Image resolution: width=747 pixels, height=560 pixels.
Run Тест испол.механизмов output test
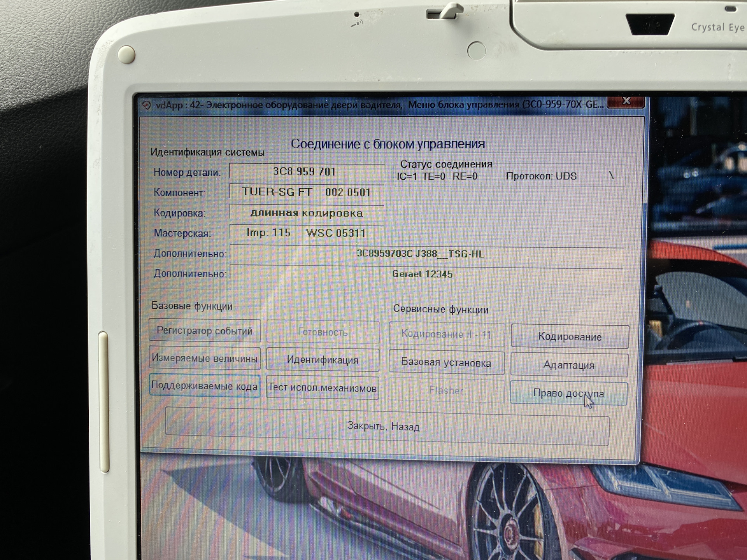coord(323,388)
